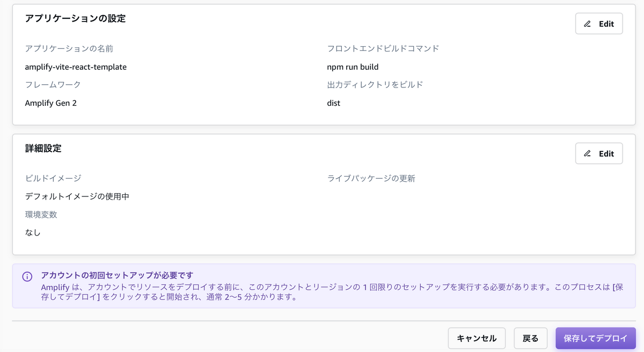Image resolution: width=644 pixels, height=352 pixels.
Task: Click the アプリケーションの設定 heading
Action: (x=75, y=18)
